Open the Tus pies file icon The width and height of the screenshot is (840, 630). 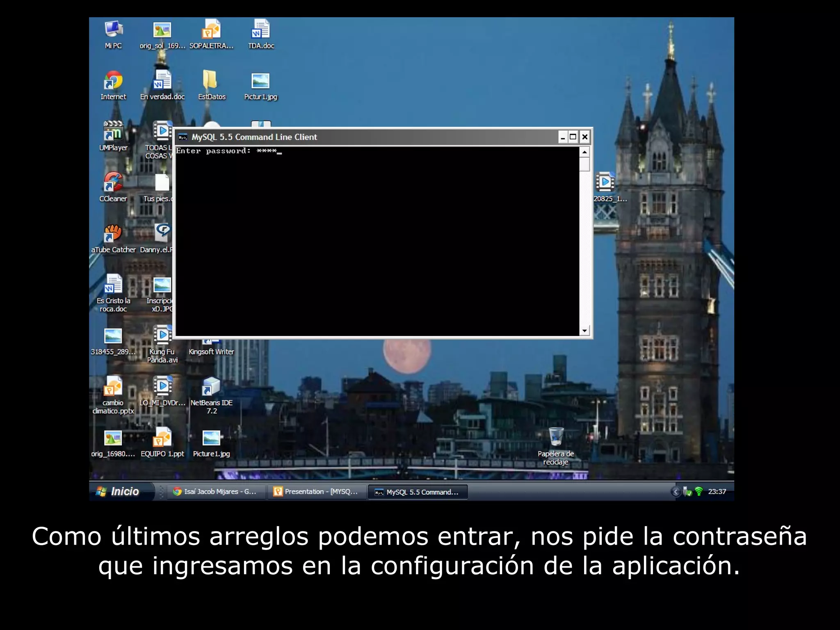coord(159,187)
